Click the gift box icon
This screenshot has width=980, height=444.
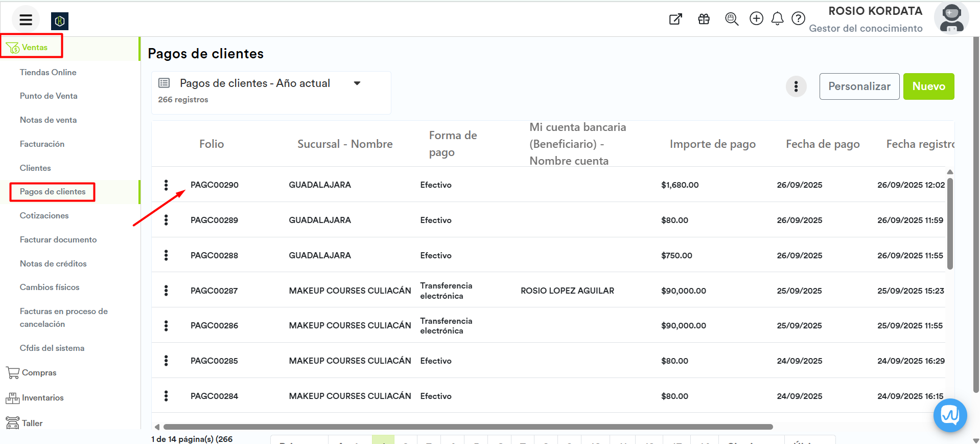(704, 19)
